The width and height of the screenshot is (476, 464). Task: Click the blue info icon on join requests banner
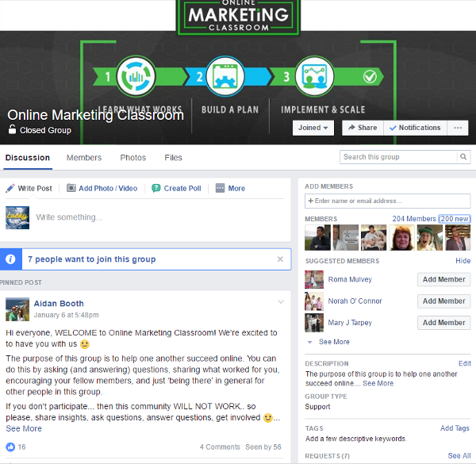click(10, 259)
